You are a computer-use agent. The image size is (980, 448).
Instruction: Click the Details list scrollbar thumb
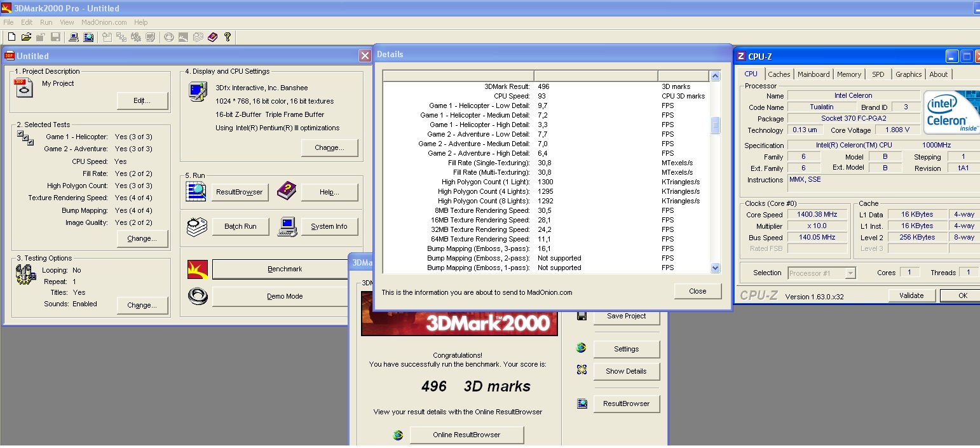tap(715, 125)
